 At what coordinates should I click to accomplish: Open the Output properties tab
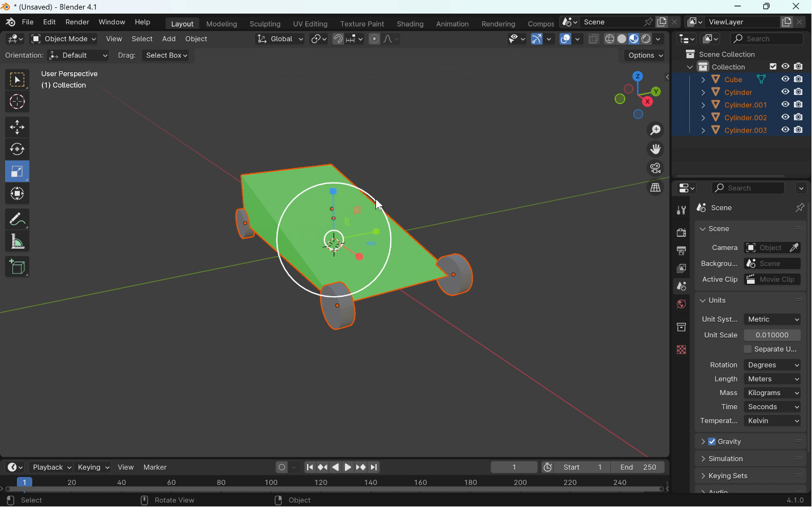[x=681, y=251]
